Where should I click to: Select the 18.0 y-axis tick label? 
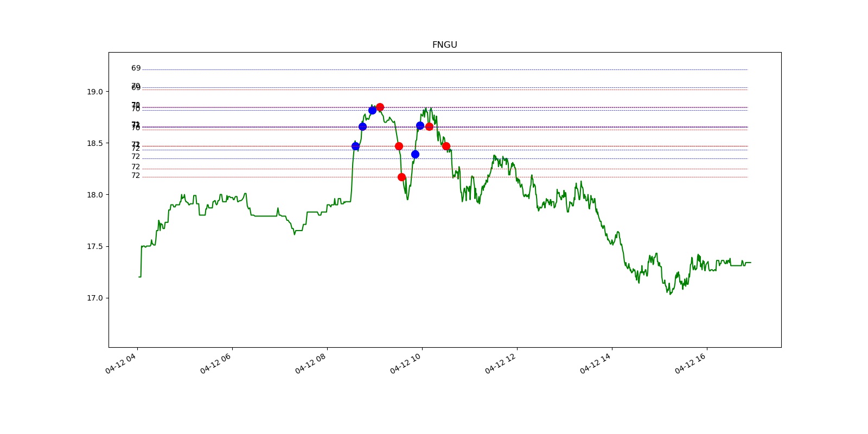(x=94, y=195)
